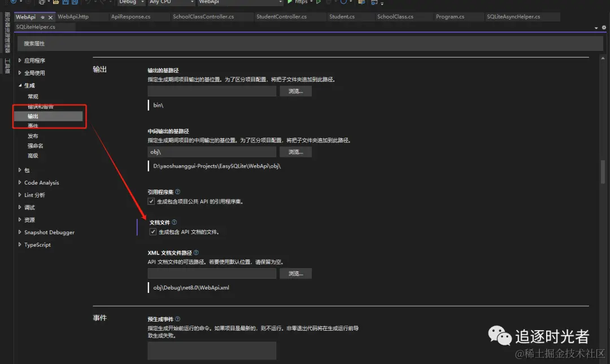Viewport: 610px width, 364px height.
Task: Click the 预生成事件 command text area
Action: pyautogui.click(x=212, y=351)
